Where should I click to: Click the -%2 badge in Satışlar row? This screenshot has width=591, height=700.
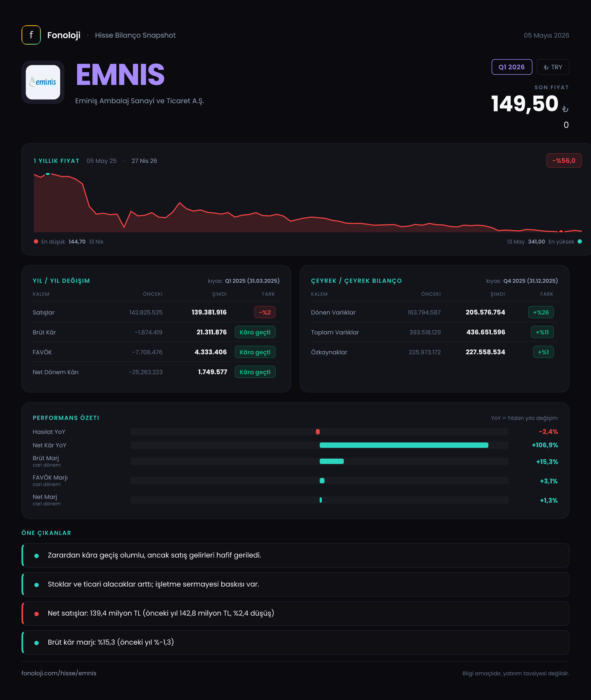pyautogui.click(x=265, y=312)
